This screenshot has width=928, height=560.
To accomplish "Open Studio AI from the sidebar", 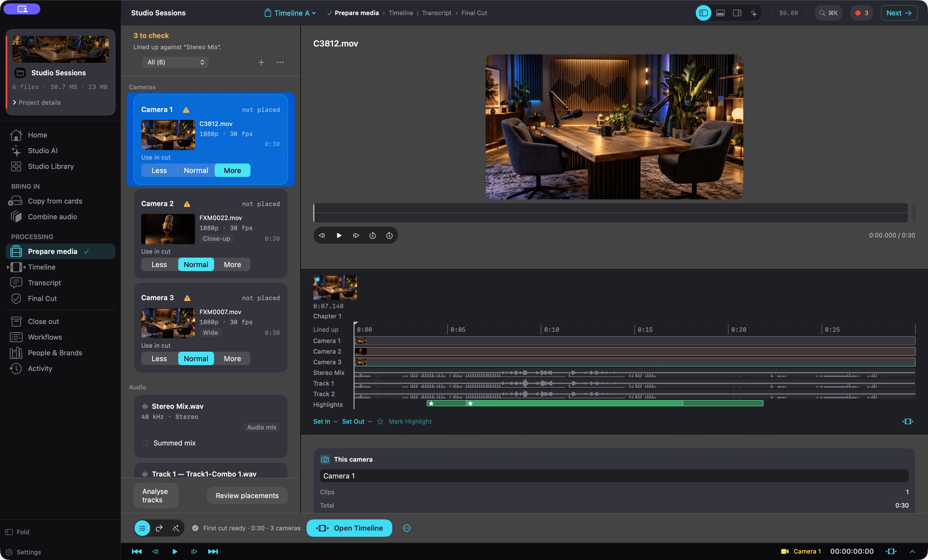I will (43, 151).
